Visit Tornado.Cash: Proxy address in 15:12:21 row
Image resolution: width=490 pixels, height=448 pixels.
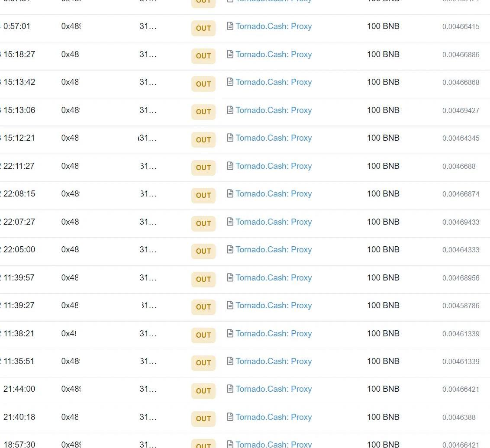click(274, 138)
